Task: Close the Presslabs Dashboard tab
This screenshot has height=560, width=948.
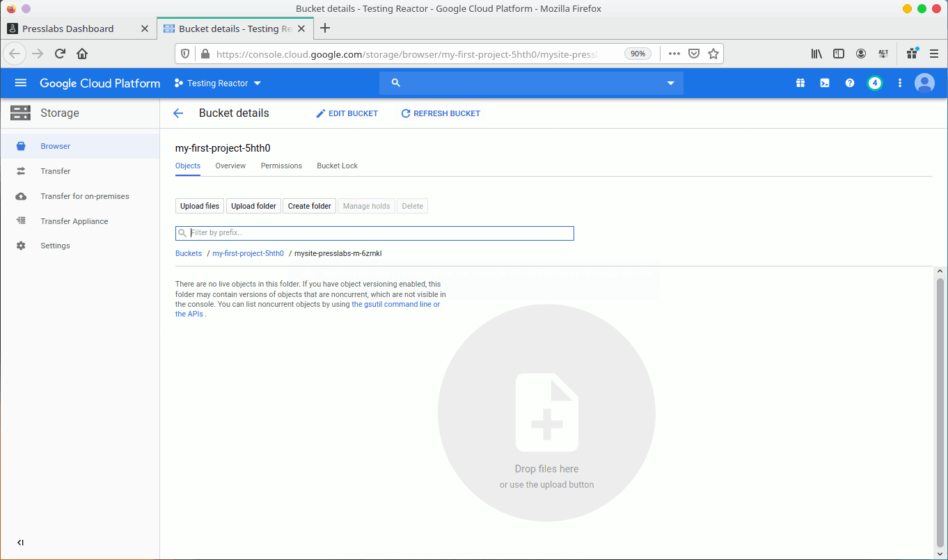Action: click(x=145, y=29)
